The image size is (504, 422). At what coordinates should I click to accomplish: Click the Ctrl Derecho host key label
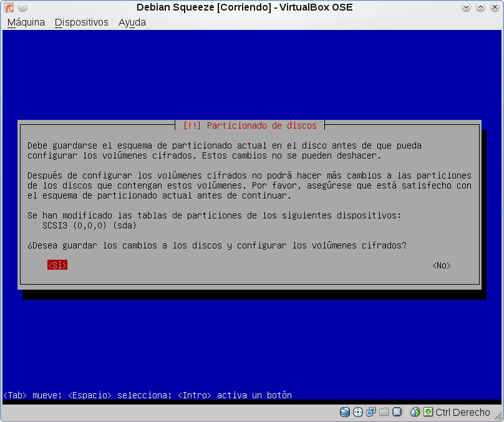click(x=462, y=413)
